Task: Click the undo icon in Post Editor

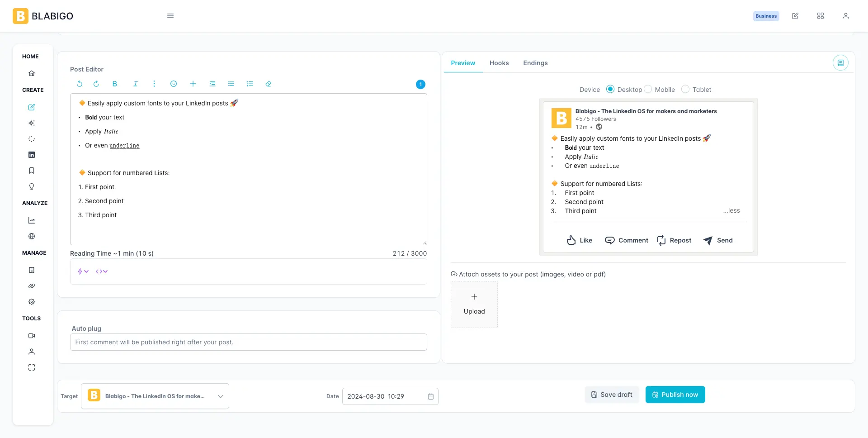Action: tap(80, 84)
